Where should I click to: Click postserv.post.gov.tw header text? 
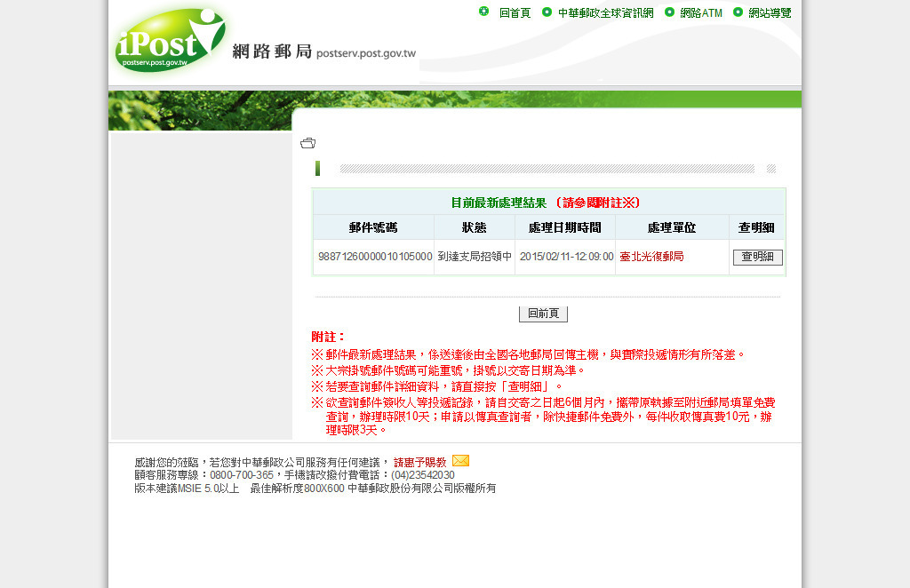point(366,53)
